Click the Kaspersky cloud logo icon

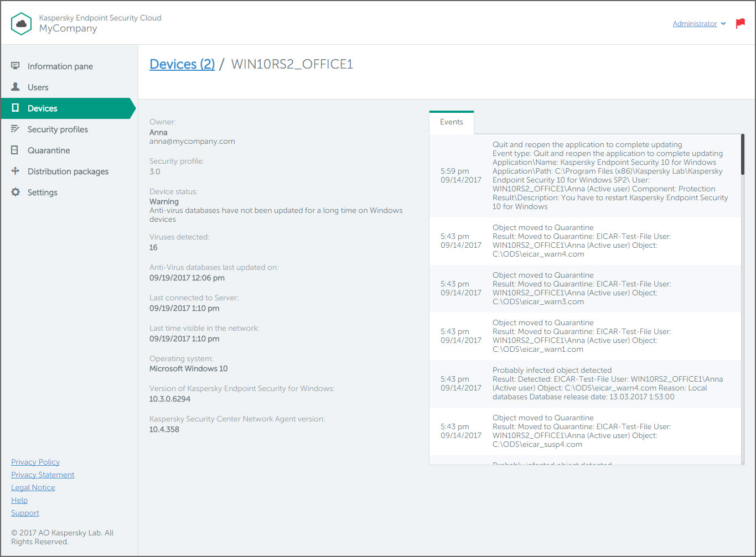pyautogui.click(x=22, y=24)
